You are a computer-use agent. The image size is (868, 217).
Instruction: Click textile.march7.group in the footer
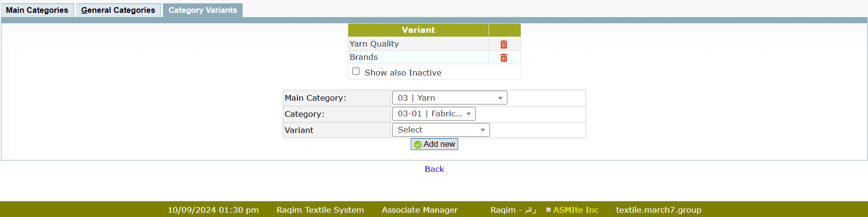tap(658, 210)
